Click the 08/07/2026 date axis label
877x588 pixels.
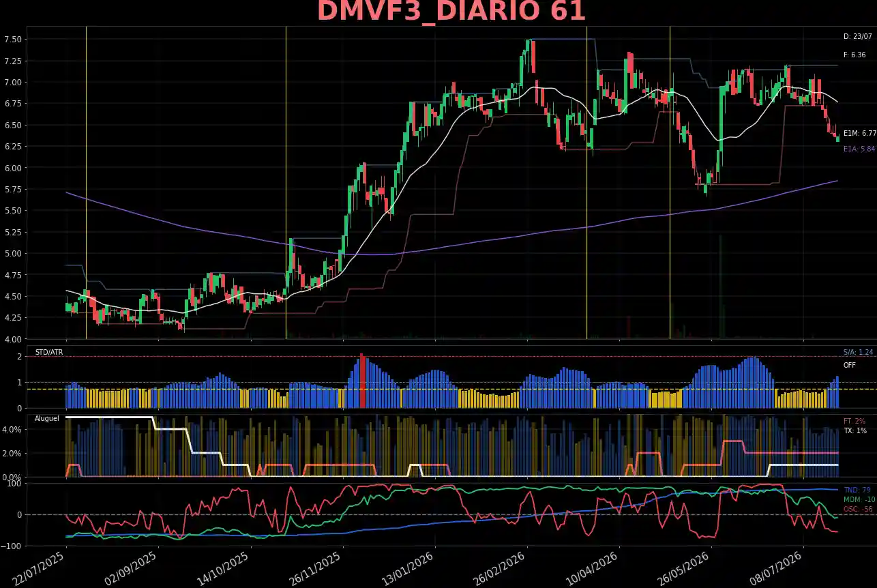[x=777, y=568]
